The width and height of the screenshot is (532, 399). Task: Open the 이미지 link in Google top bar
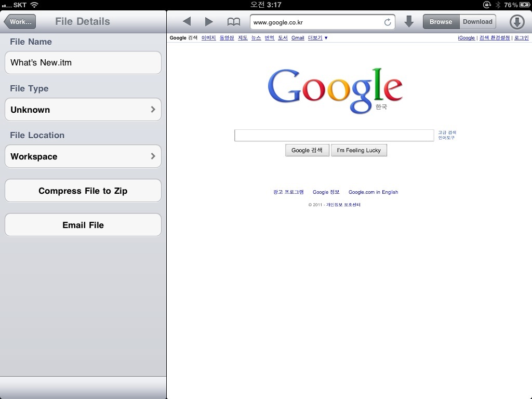tap(208, 37)
